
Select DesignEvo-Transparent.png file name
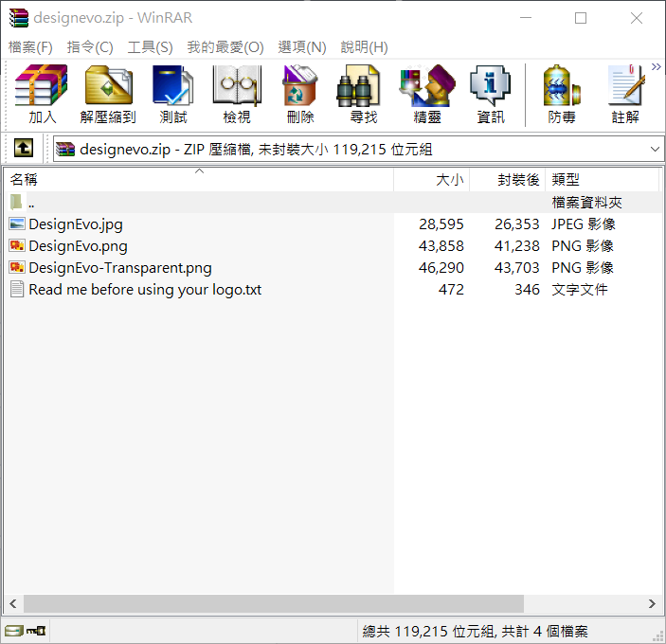point(120,268)
